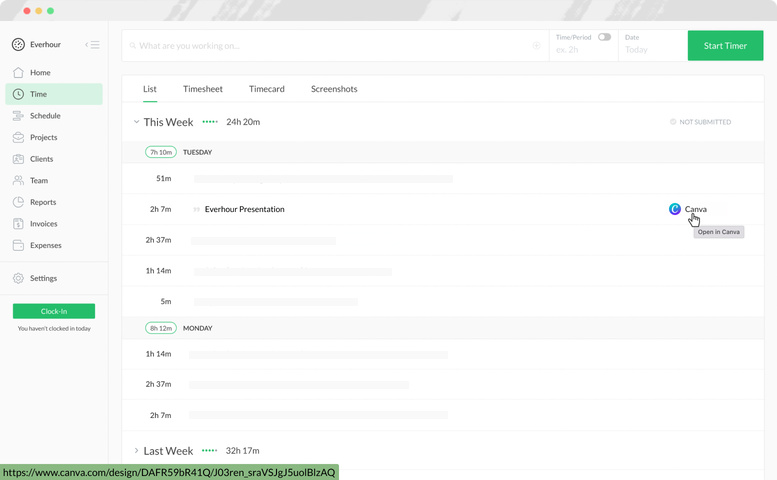Click the Clients card icon

(x=18, y=159)
